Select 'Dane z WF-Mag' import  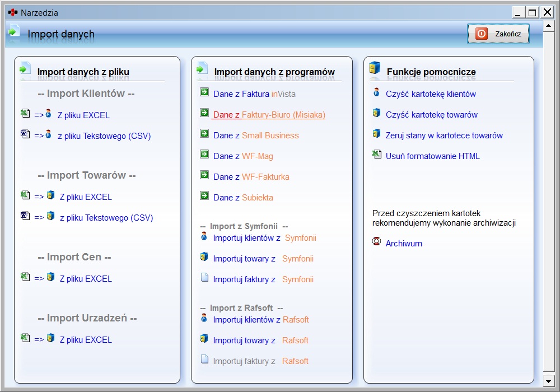pos(243,156)
